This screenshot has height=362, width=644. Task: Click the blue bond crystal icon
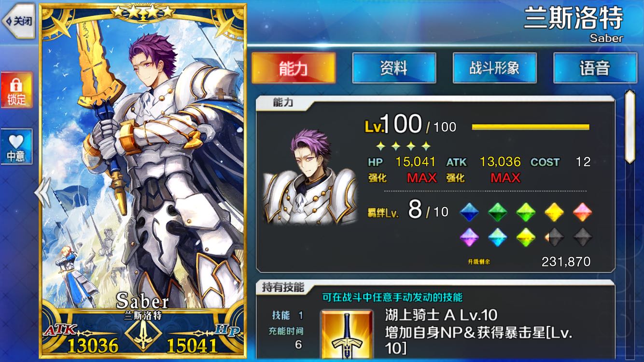tap(469, 212)
